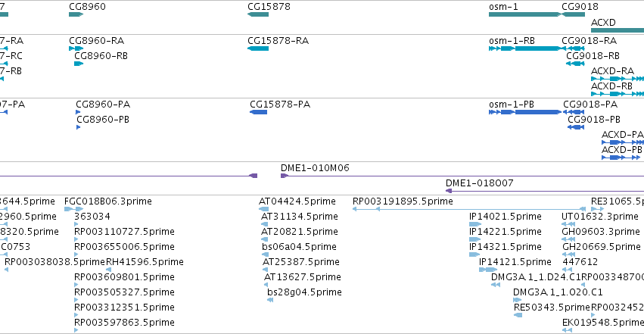Click the AT04424.5prime EST label
Screen dimensions: 644x334
297,201
